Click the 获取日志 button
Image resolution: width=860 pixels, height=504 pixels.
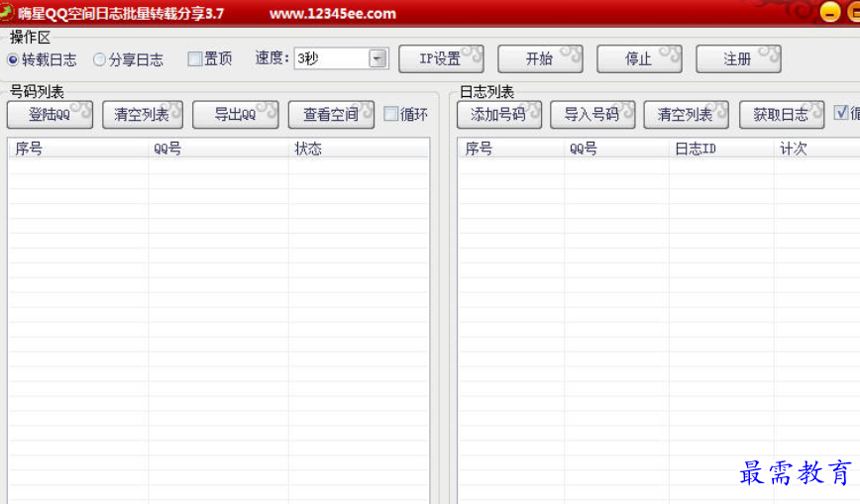pos(782,115)
